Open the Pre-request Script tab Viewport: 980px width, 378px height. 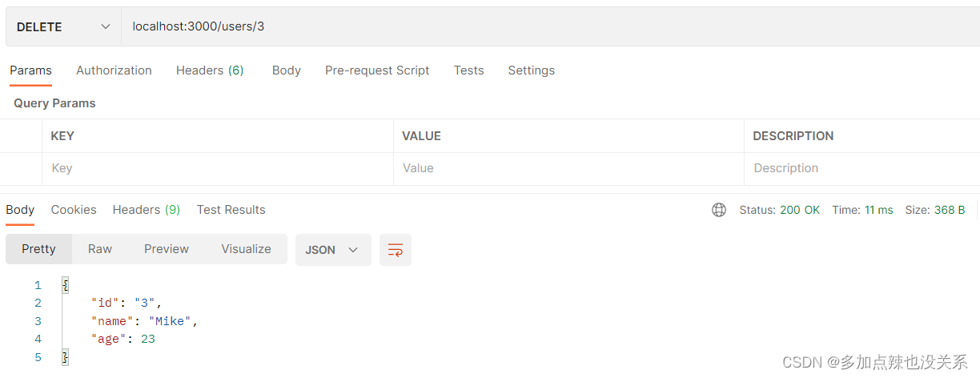(377, 70)
